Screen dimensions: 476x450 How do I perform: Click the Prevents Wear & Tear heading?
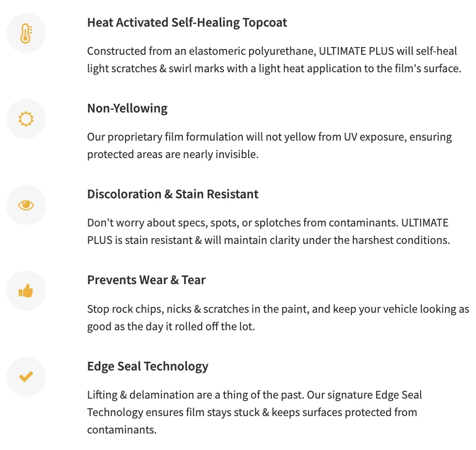coord(146,280)
